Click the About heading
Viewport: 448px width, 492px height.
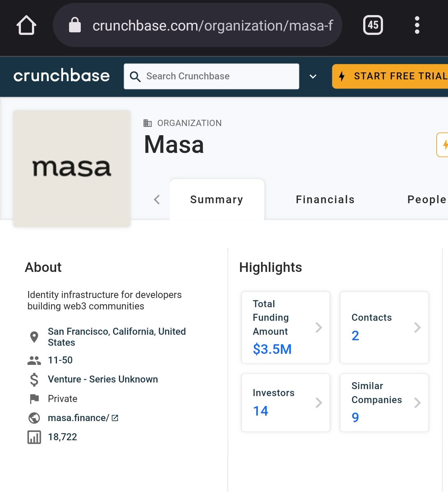coord(43,267)
